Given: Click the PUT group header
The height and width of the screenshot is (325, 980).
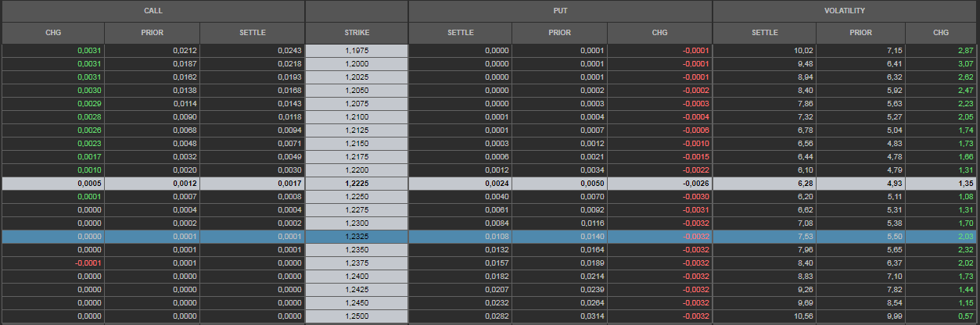Looking at the screenshot, I should (560, 11).
